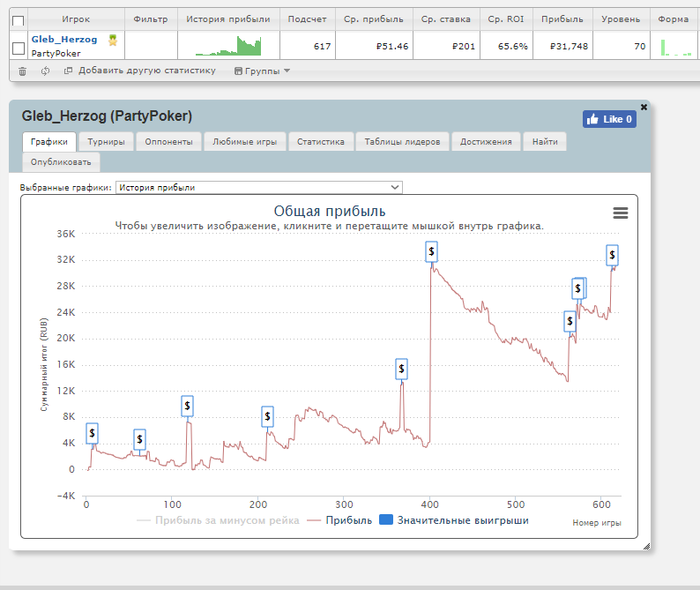Sort by 'Прибыль' column header
Viewport: 700px width, 590px height.
tap(562, 19)
